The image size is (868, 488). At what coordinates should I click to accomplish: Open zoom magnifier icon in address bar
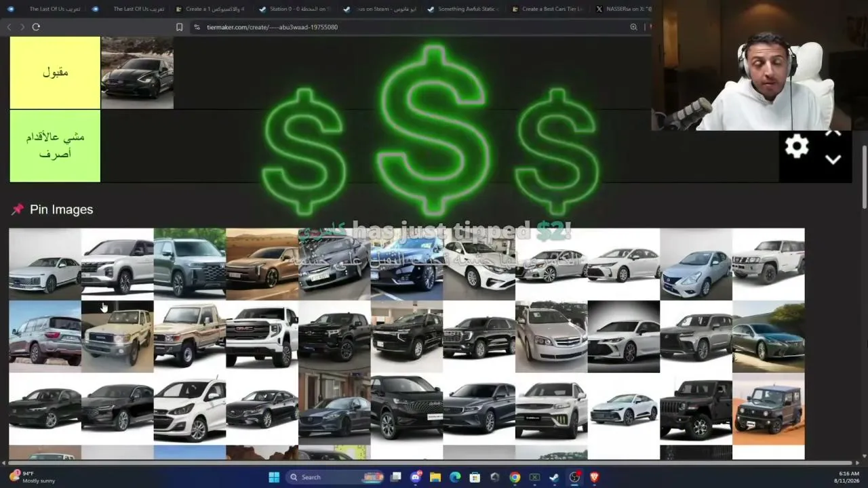633,27
